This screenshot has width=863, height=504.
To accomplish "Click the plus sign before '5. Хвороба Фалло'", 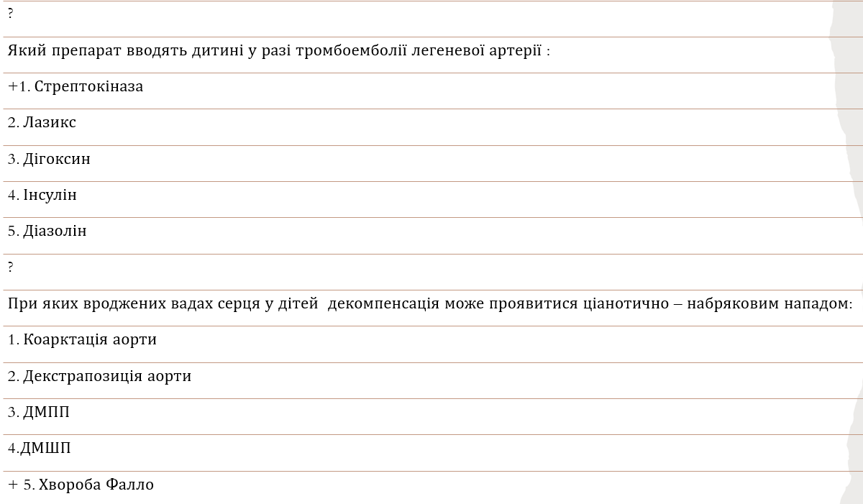I will [12, 485].
